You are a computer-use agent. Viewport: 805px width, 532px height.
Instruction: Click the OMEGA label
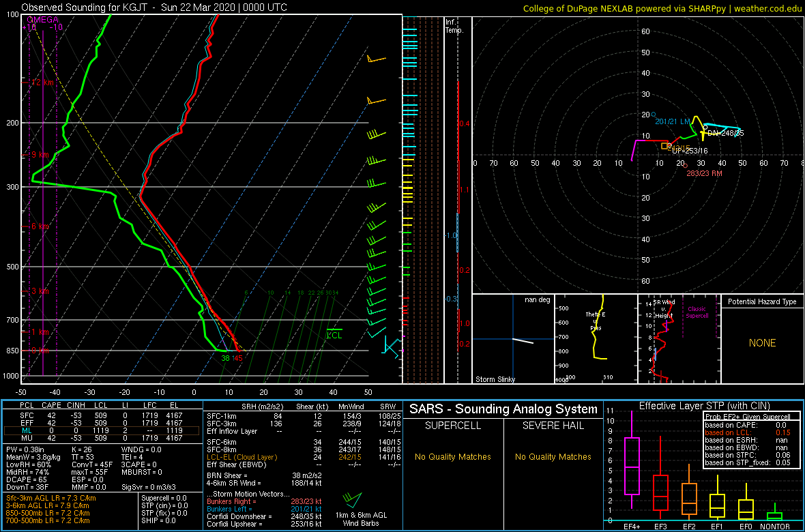pyautogui.click(x=42, y=20)
